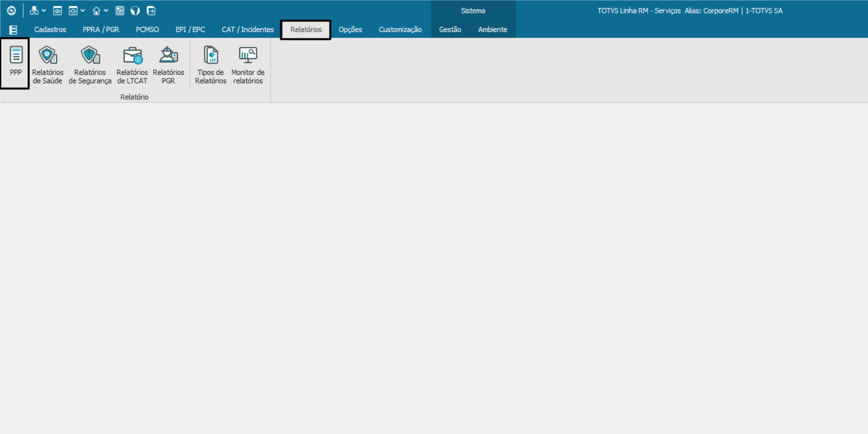Switch to the Cadastros ribbon tab
This screenshot has width=868, height=434.
(50, 29)
